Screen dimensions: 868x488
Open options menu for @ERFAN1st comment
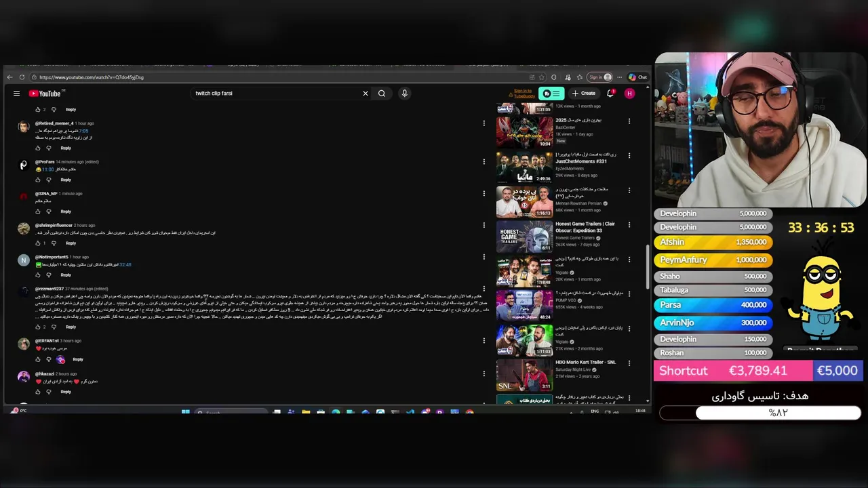pos(484,341)
